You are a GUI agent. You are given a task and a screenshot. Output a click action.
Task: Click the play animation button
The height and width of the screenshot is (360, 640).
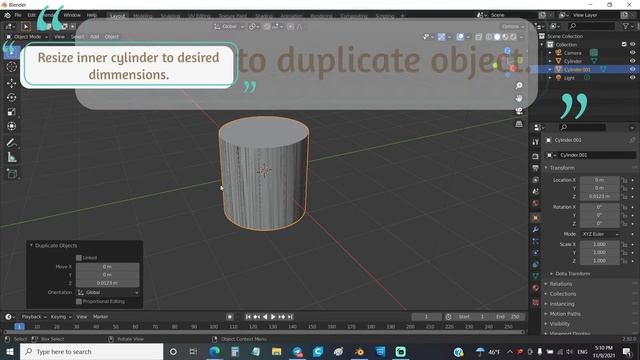tap(273, 317)
